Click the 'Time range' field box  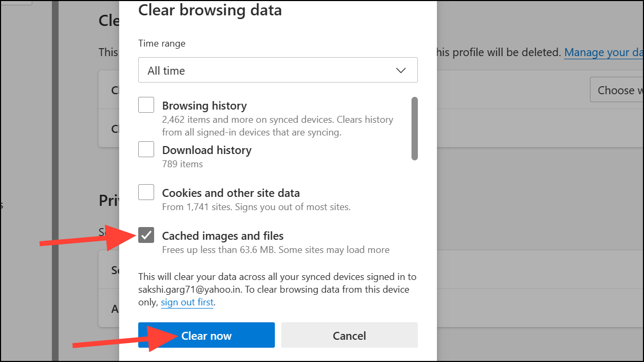coord(278,70)
